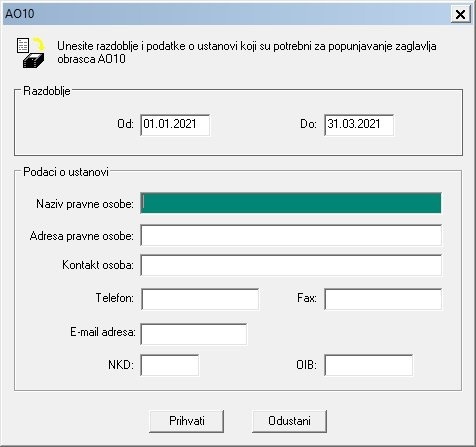Focus the Do end date field

(359, 125)
